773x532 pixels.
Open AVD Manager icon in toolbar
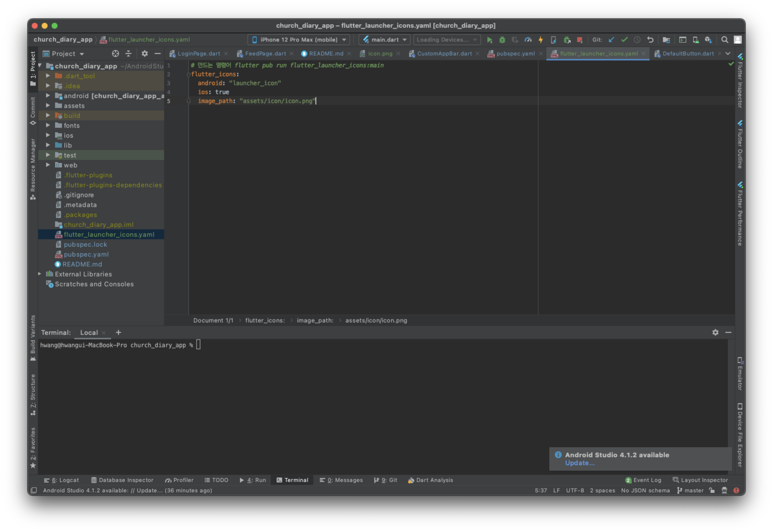[696, 40]
